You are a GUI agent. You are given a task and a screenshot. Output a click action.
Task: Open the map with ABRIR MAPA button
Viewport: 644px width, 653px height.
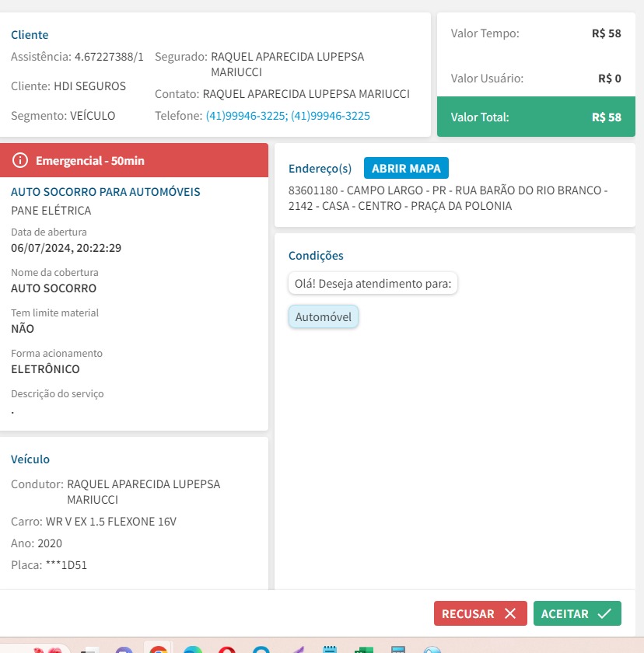pyautogui.click(x=406, y=168)
